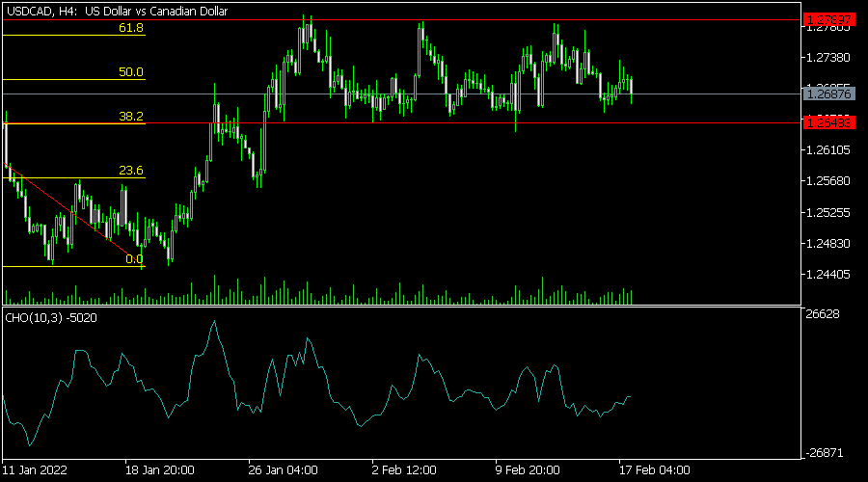868x482 pixels.
Task: Click the 0.0 Fibonacci level label
Action: (134, 259)
